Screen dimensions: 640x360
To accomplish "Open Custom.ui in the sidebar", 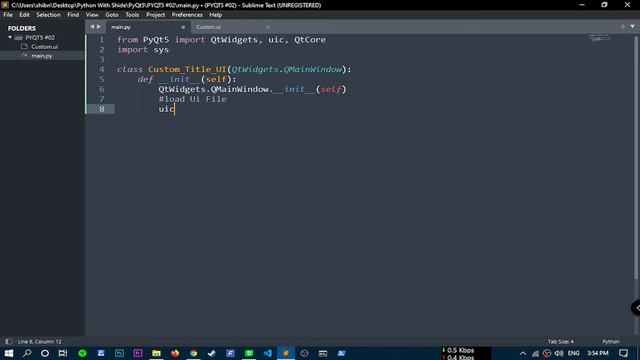I will [44, 47].
